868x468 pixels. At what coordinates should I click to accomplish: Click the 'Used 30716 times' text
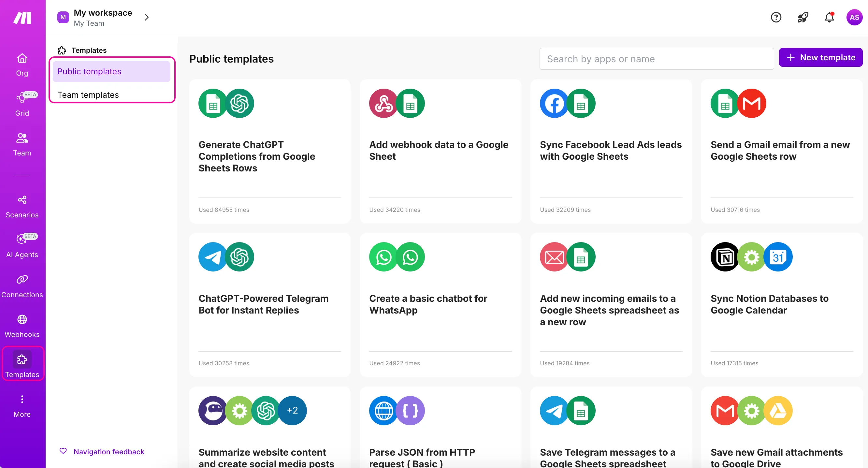[735, 210]
